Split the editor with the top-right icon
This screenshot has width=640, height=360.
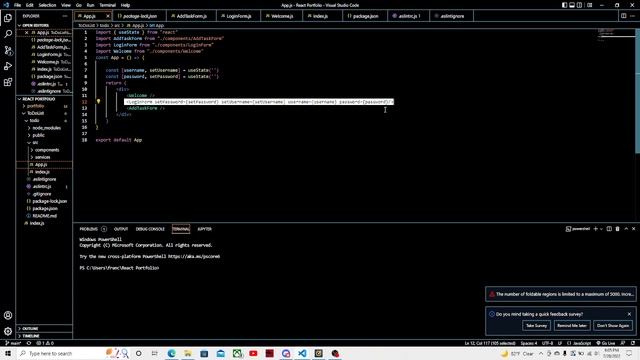[623, 16]
